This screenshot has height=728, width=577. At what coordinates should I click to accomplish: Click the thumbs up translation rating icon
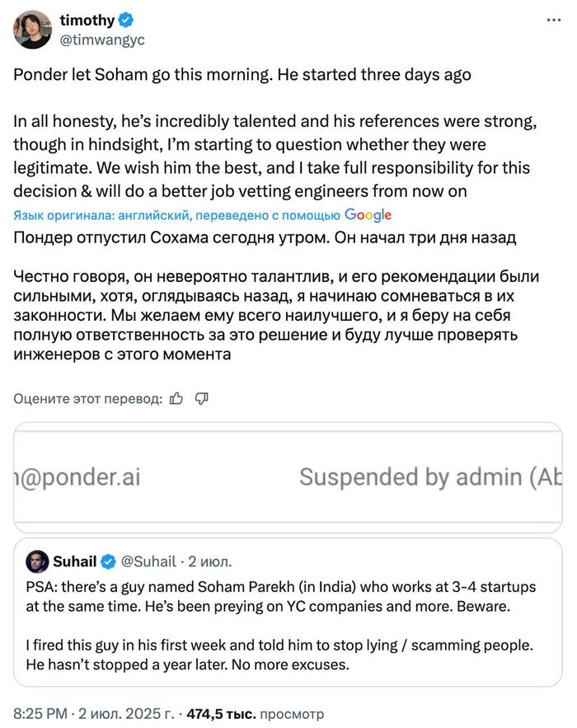(176, 399)
